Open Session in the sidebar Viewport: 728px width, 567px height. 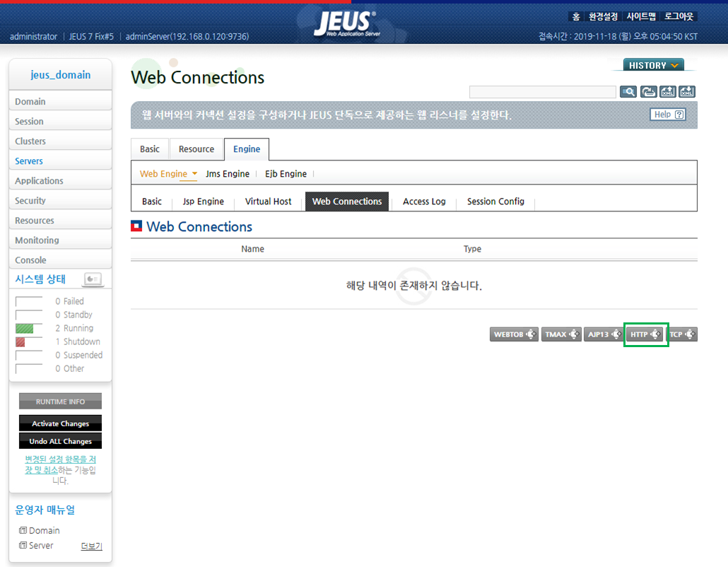pos(60,121)
